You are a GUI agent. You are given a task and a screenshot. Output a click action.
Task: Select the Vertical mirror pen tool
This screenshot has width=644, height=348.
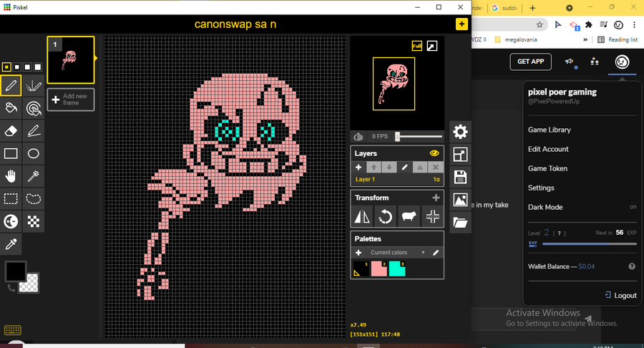point(33,85)
